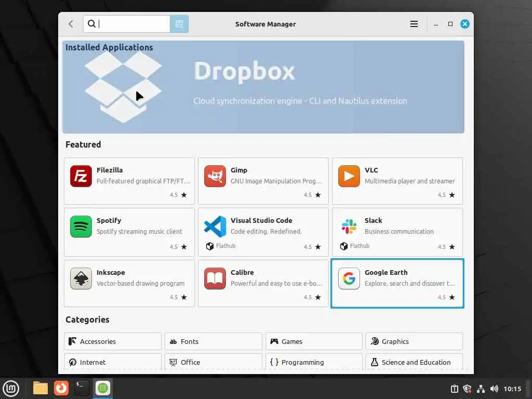Click the Visual Studio Code icon
This screenshot has width=532, height=399.
point(215,227)
